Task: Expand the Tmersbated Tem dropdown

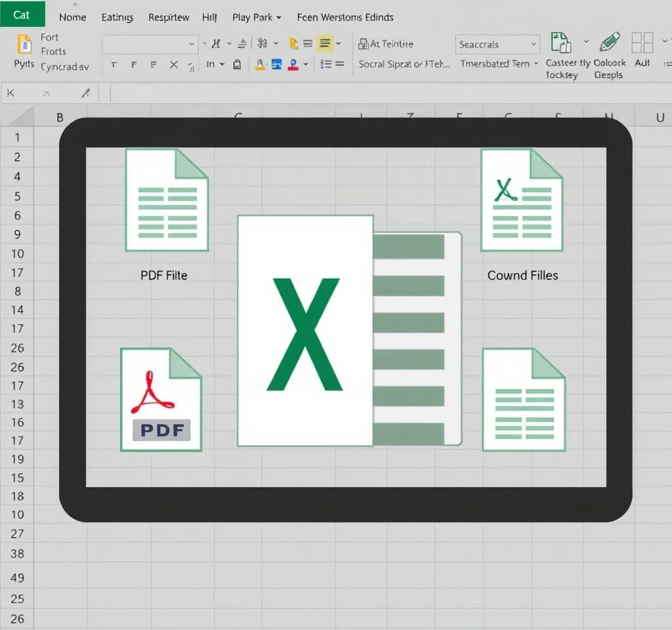Action: point(499,64)
